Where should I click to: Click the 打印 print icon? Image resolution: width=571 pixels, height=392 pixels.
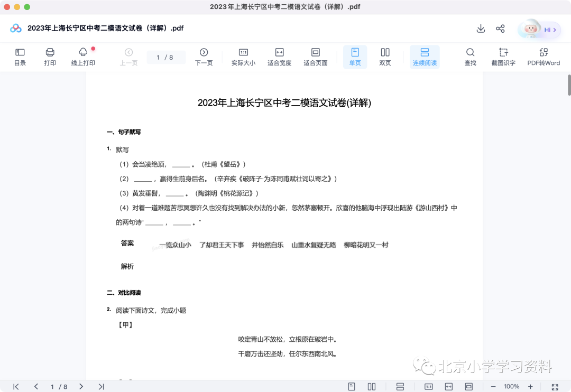tap(50, 57)
